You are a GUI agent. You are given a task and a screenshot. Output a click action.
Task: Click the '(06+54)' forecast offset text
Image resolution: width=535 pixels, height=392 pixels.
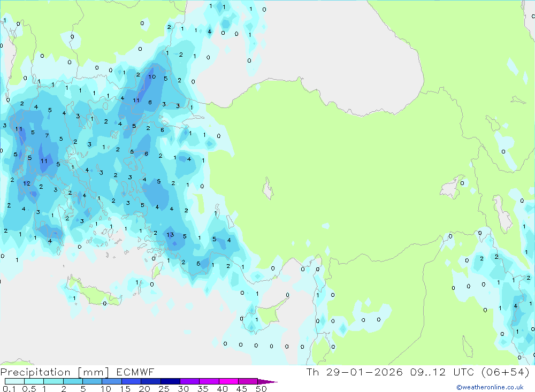point(506,372)
